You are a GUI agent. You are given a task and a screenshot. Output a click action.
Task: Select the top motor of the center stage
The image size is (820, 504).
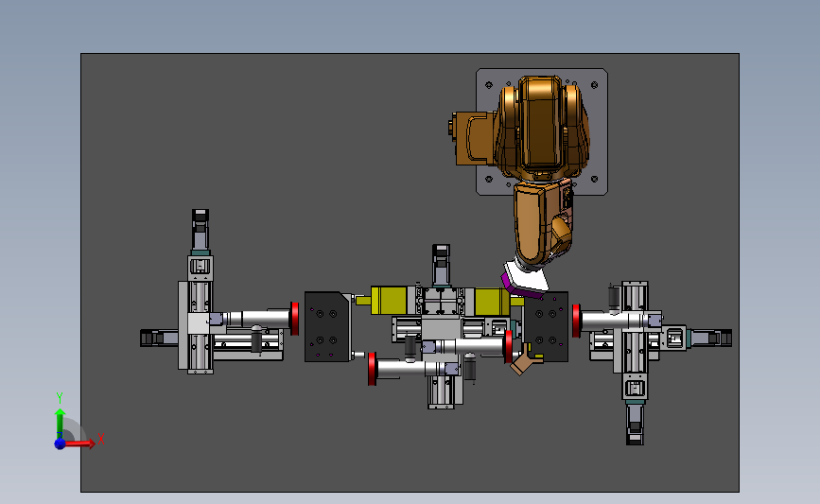click(x=441, y=264)
